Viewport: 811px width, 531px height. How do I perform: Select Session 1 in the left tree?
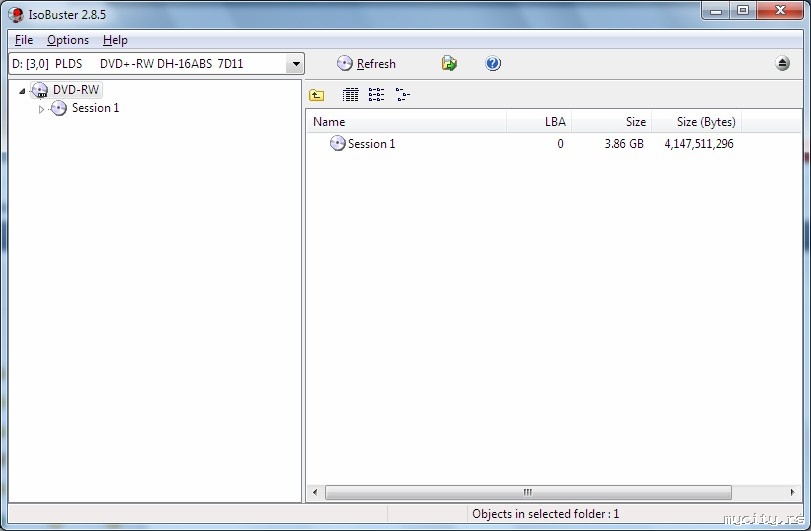95,108
